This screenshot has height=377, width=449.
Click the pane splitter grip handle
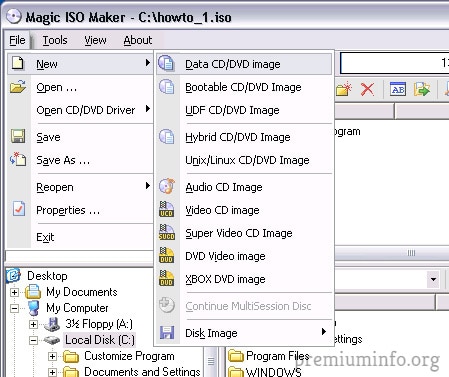[x=411, y=253]
